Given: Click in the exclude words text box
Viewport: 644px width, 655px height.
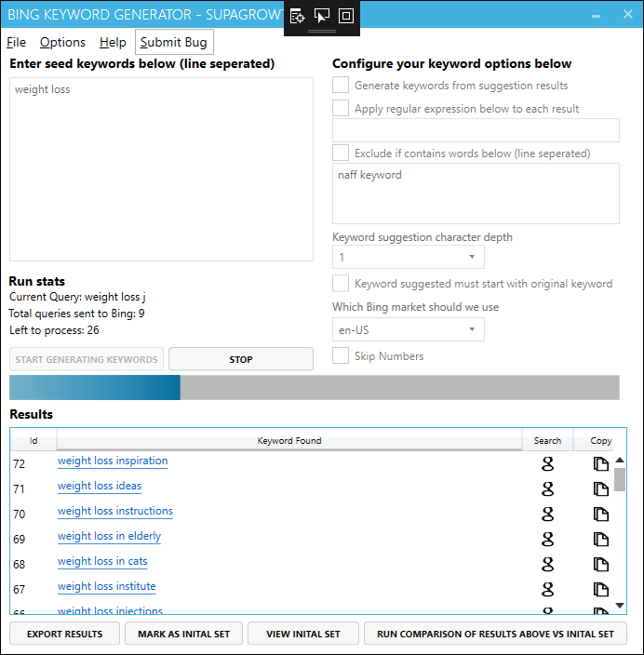Looking at the screenshot, I should click(476, 194).
